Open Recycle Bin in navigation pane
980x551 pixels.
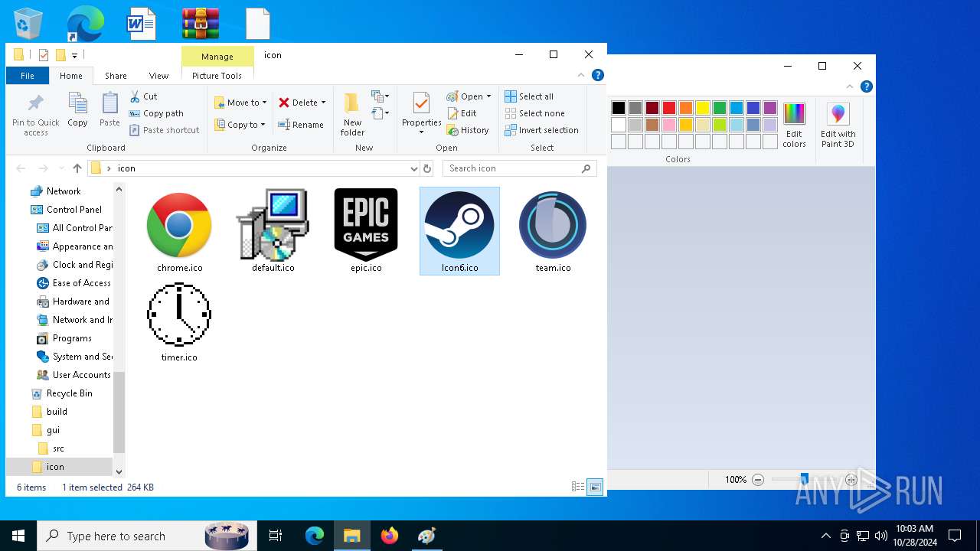coord(69,393)
